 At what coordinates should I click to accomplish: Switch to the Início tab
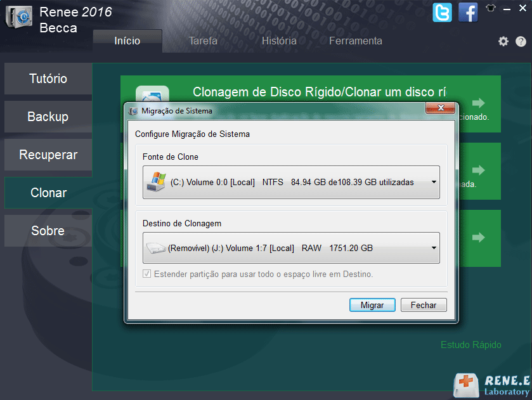[x=127, y=41]
